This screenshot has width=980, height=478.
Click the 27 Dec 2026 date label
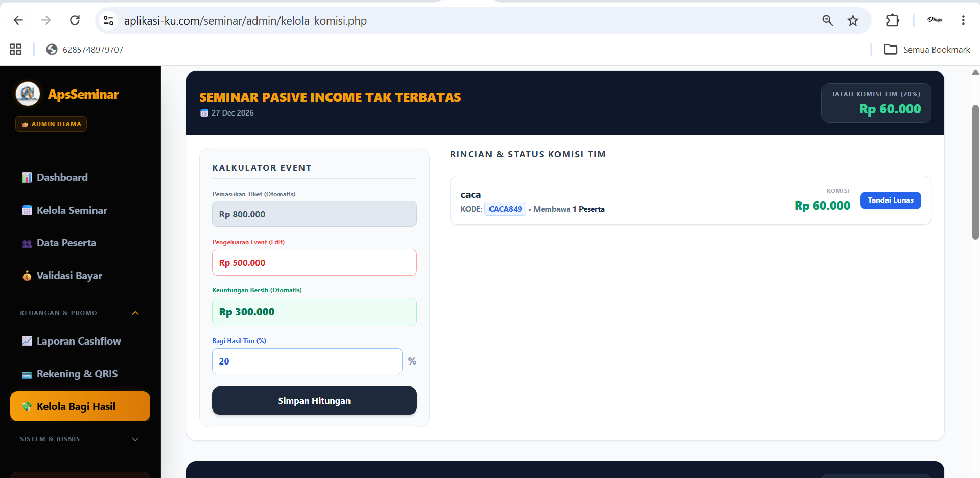pyautogui.click(x=232, y=113)
